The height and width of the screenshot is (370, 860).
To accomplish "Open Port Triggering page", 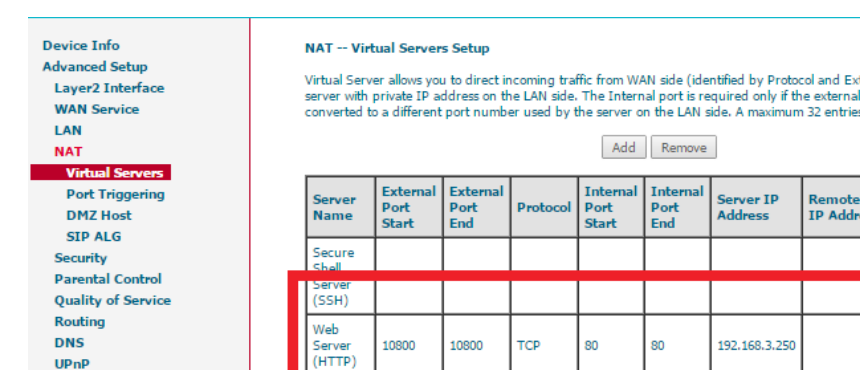I will tap(115, 195).
